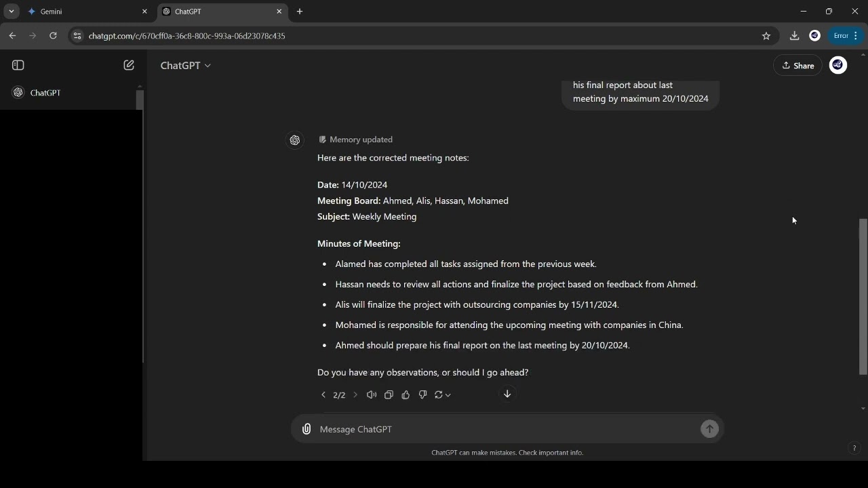Viewport: 868px width, 488px height.
Task: Click the browser extension icon beside downloads
Action: (815, 36)
